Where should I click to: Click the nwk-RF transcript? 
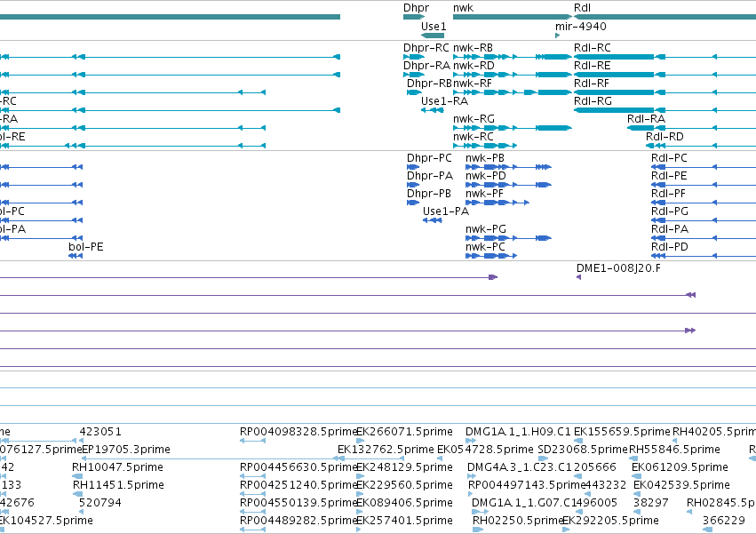[512, 92]
